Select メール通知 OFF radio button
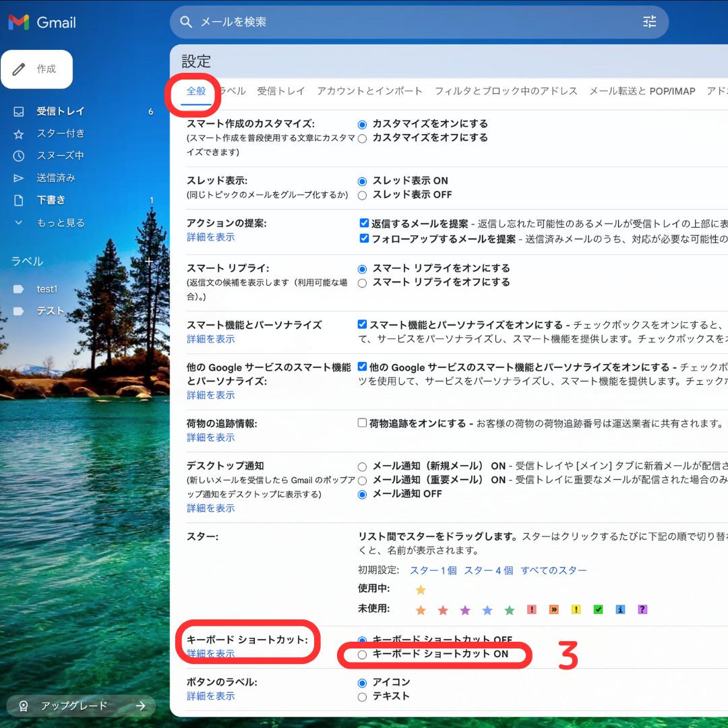Viewport: 728px width, 728px height. [362, 495]
